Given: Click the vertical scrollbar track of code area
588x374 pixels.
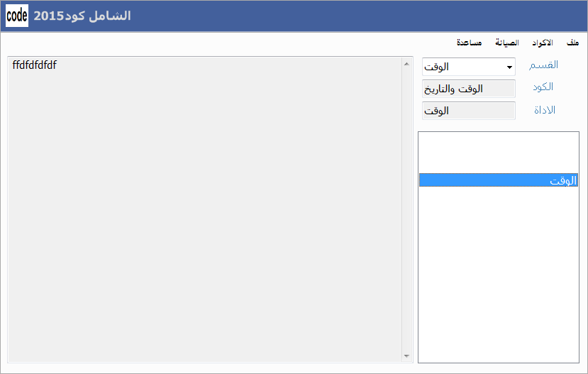Looking at the screenshot, I should click(406, 210).
